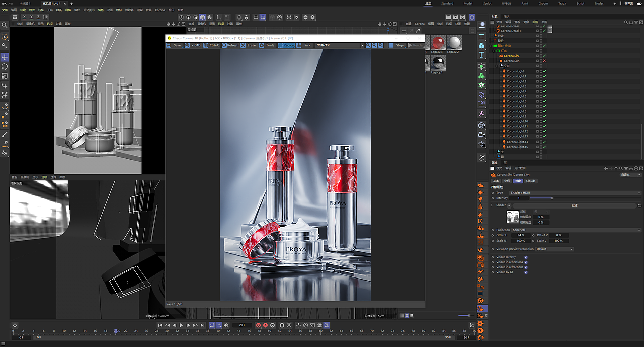Select the Rotate tool in left toolbar
The height and width of the screenshot is (347, 644).
pos(5,66)
